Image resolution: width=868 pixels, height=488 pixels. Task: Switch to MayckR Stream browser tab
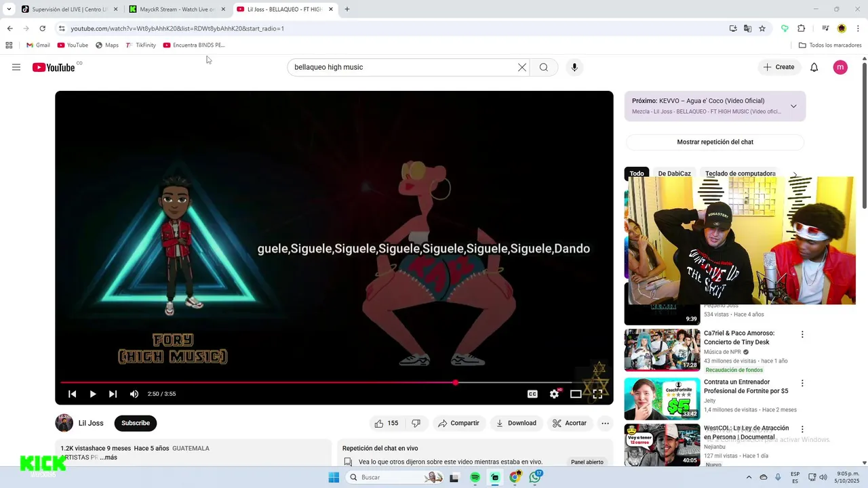(178, 9)
